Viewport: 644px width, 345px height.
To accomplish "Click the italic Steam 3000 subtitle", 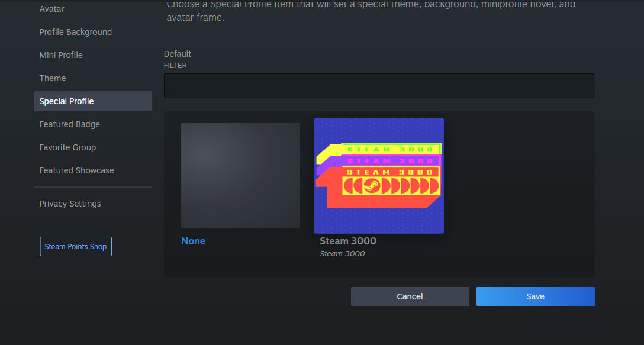I will [342, 254].
